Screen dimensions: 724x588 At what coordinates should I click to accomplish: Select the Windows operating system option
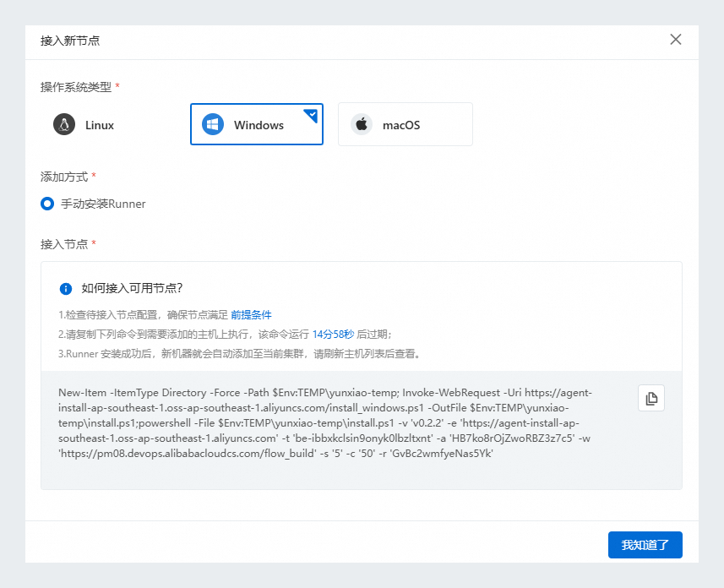tap(257, 124)
